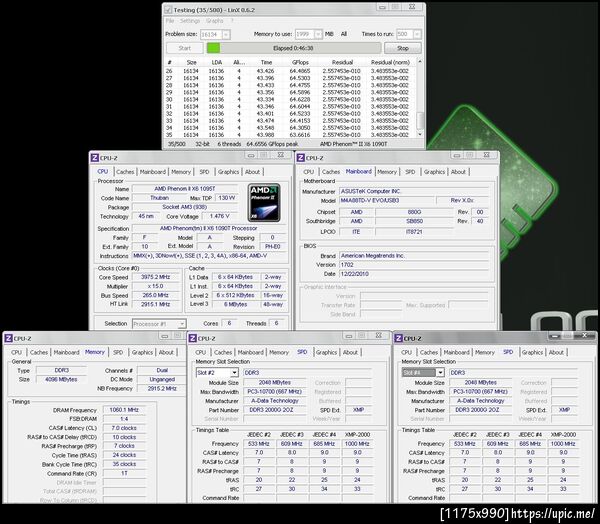Open Memory tab in Mainboard window
Screen dimensions: 600x524
click(387, 172)
